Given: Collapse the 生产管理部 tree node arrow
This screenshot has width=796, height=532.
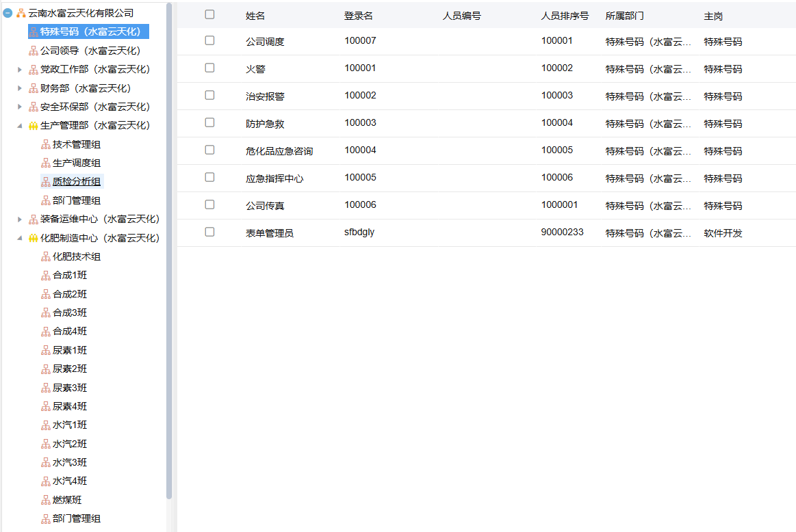Looking at the screenshot, I should tap(20, 126).
